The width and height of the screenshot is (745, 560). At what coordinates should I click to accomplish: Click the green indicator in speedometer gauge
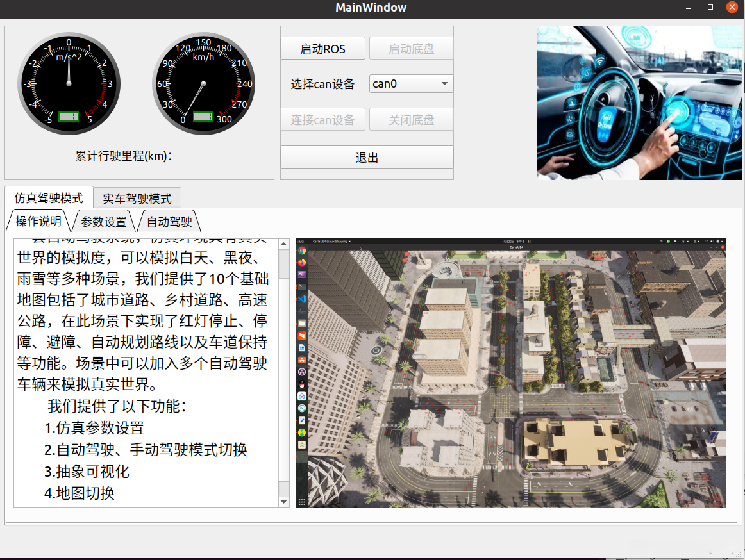coord(203,117)
